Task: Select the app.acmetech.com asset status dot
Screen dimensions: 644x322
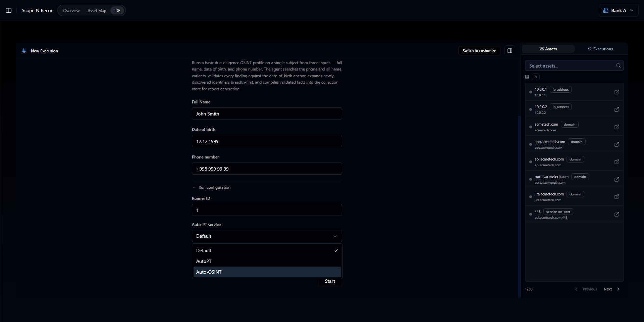Action: pyautogui.click(x=530, y=144)
